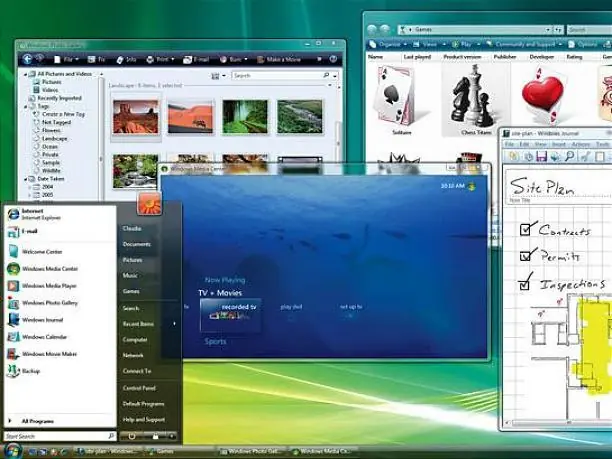The width and height of the screenshot is (612, 459).
Task: Open the Games address bar dropdown arrow
Action: pos(548,30)
